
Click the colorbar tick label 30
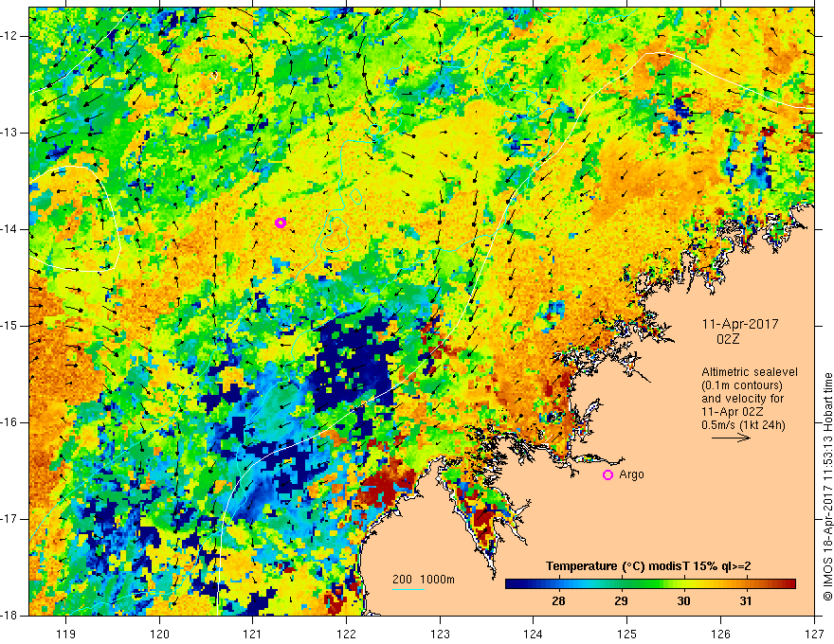683,601
